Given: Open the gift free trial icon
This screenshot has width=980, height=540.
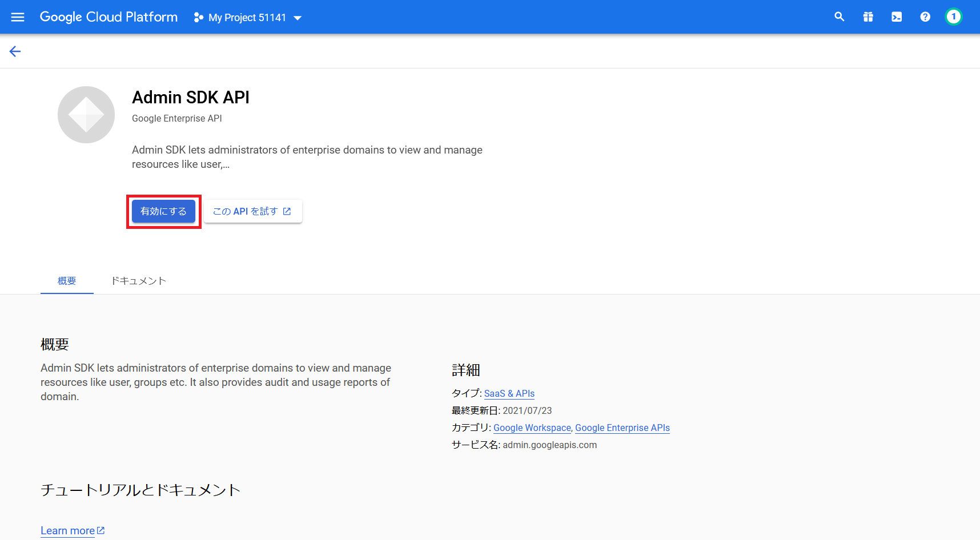Looking at the screenshot, I should (x=868, y=17).
